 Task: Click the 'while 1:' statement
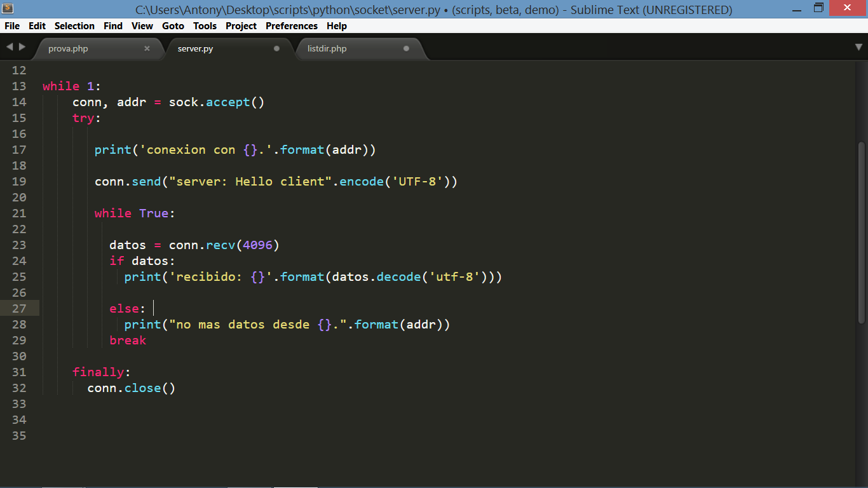[x=72, y=86]
